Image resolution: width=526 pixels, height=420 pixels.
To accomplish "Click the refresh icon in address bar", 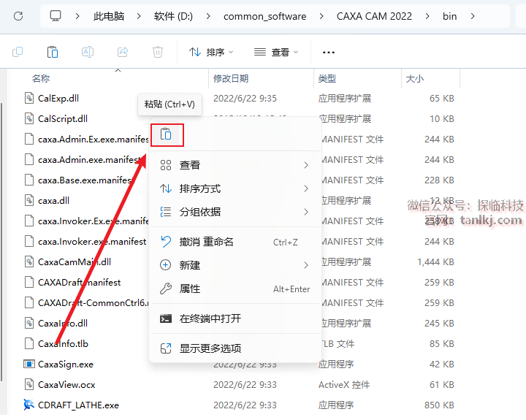I will [19, 15].
